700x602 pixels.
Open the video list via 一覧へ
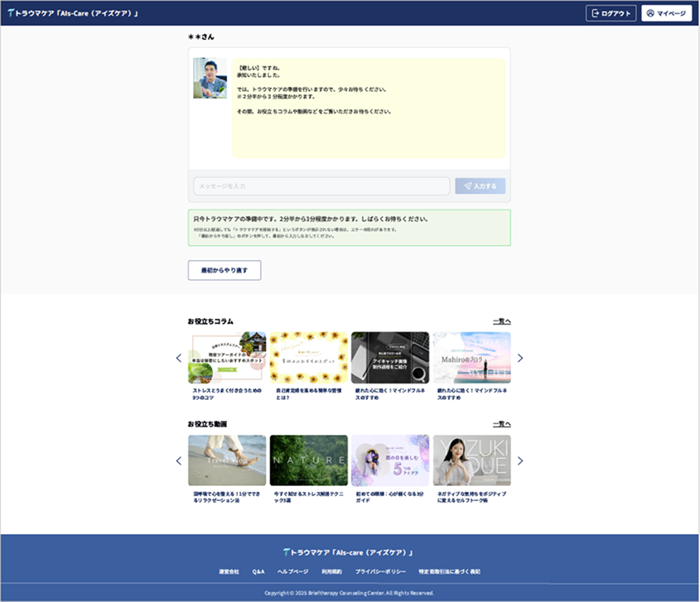(x=501, y=424)
